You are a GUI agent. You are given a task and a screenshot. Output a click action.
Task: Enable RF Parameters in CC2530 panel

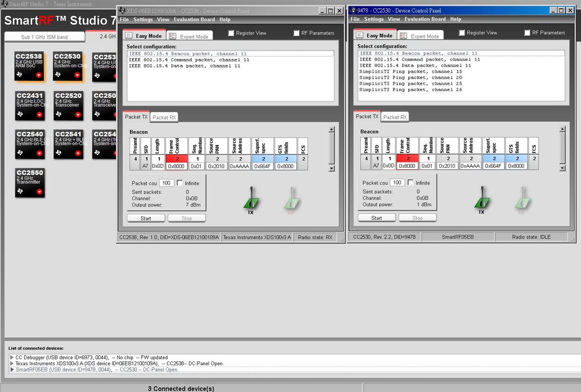click(x=527, y=33)
